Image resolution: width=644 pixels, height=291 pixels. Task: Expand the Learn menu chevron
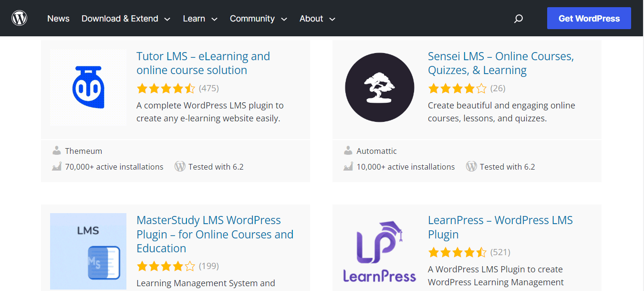tap(214, 19)
